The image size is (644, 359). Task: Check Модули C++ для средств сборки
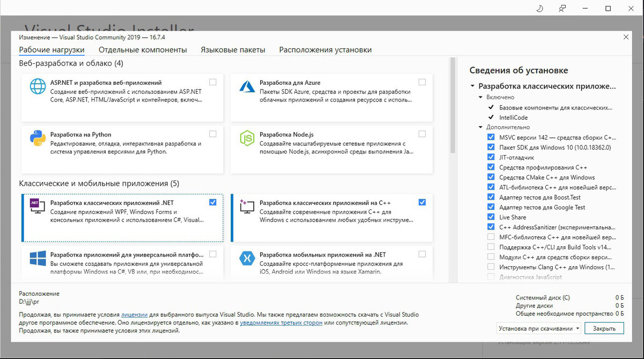pos(491,257)
